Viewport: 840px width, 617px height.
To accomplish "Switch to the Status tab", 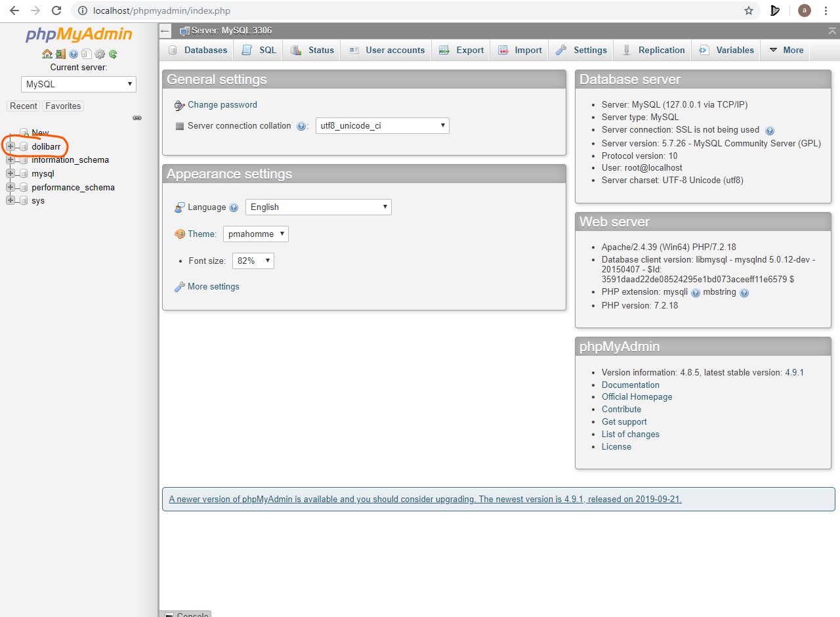I will click(x=312, y=50).
